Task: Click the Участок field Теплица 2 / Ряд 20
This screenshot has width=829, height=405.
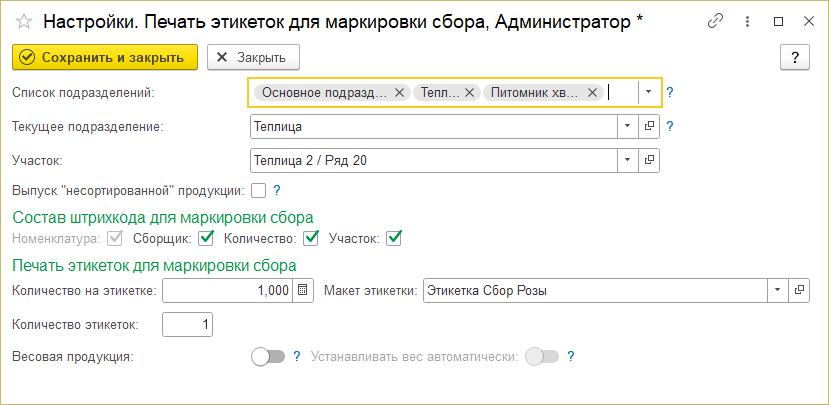Action: click(434, 160)
